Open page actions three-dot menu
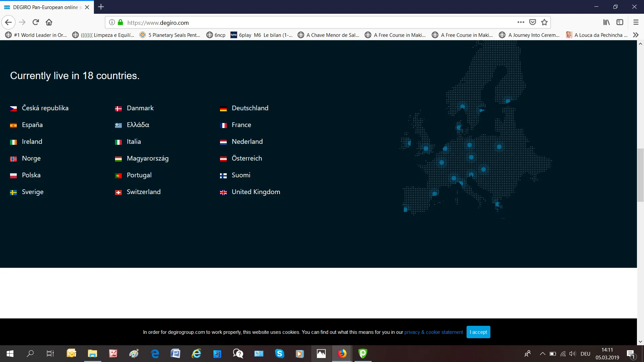Screen dimensions: 644x362 (x=521, y=22)
